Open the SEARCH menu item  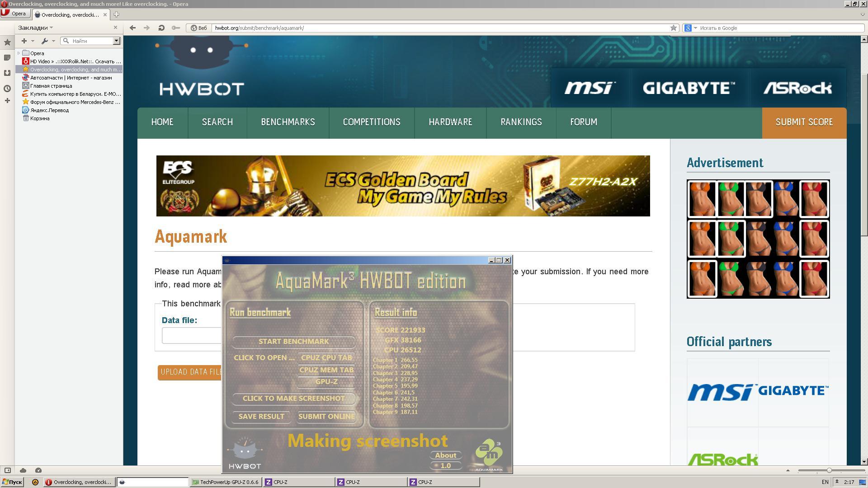[217, 122]
